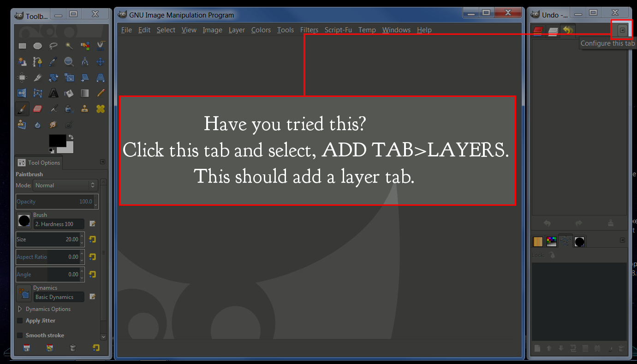Open the lower dock's tab configure menu

(622, 240)
